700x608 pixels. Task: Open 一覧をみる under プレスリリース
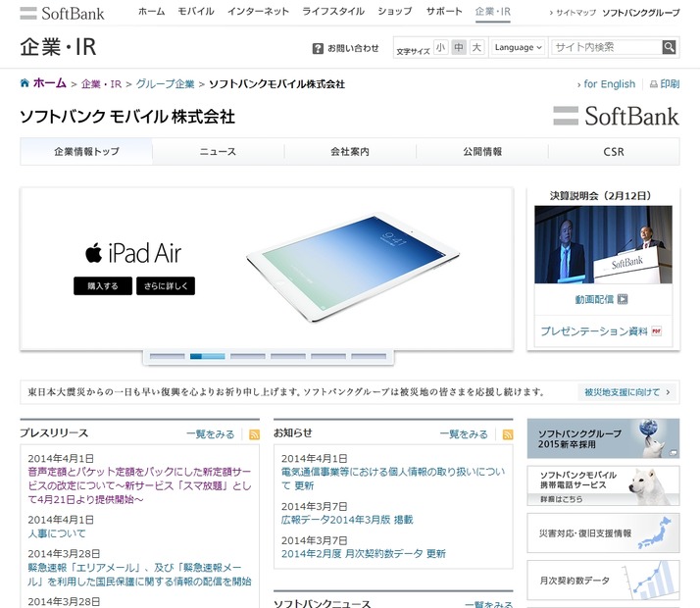point(210,434)
